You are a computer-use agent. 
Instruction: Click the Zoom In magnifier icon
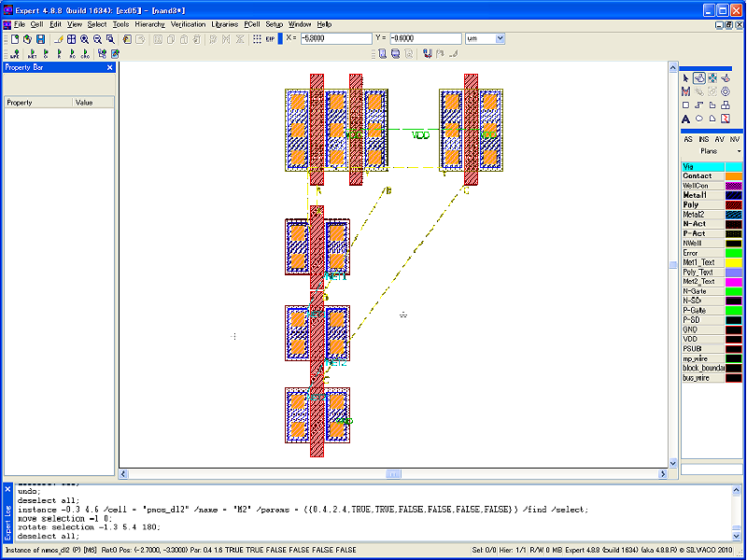(x=84, y=39)
